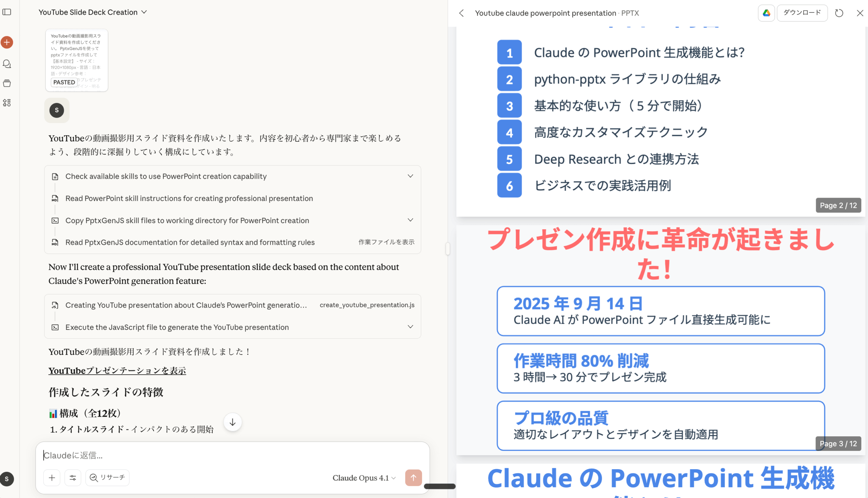868x498 pixels.
Task: Toggle the sidebar panel icon
Action: tap(7, 12)
